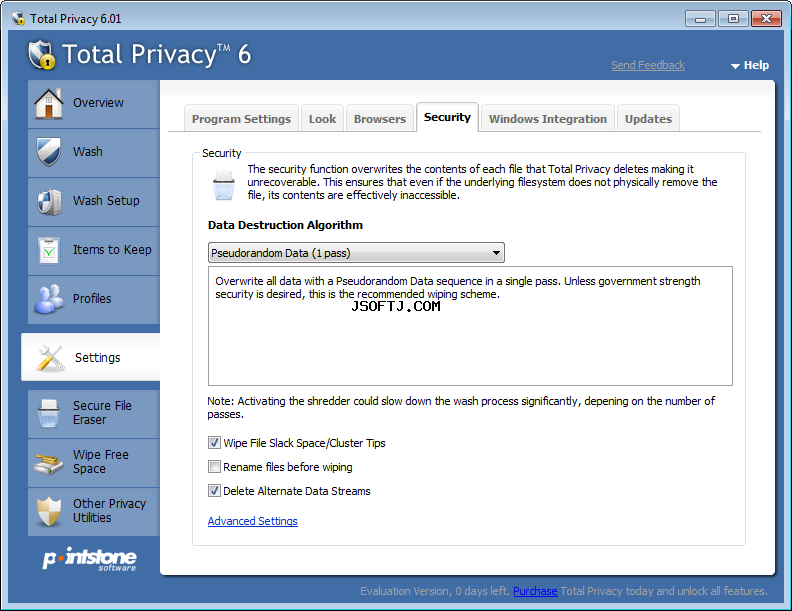Click the 'Evaluation Version, 0 days left.' text

pos(435,591)
